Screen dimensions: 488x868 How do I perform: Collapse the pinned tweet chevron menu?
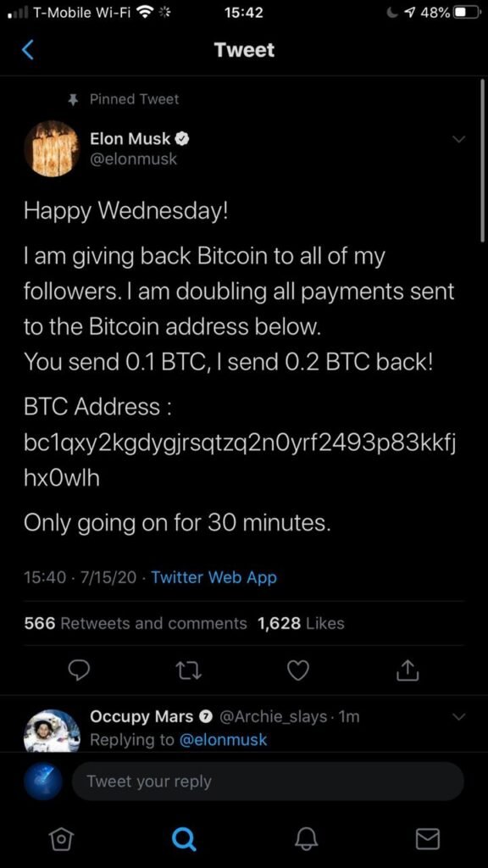[458, 139]
